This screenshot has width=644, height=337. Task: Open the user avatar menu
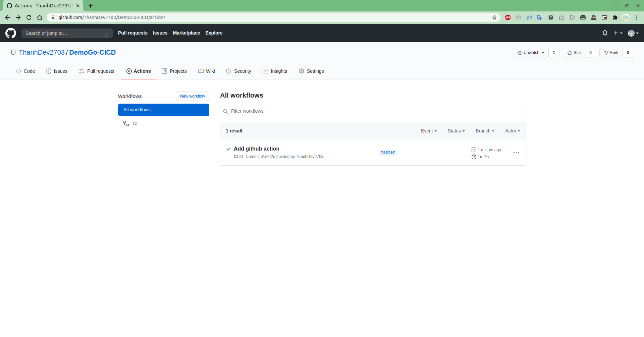pyautogui.click(x=633, y=33)
